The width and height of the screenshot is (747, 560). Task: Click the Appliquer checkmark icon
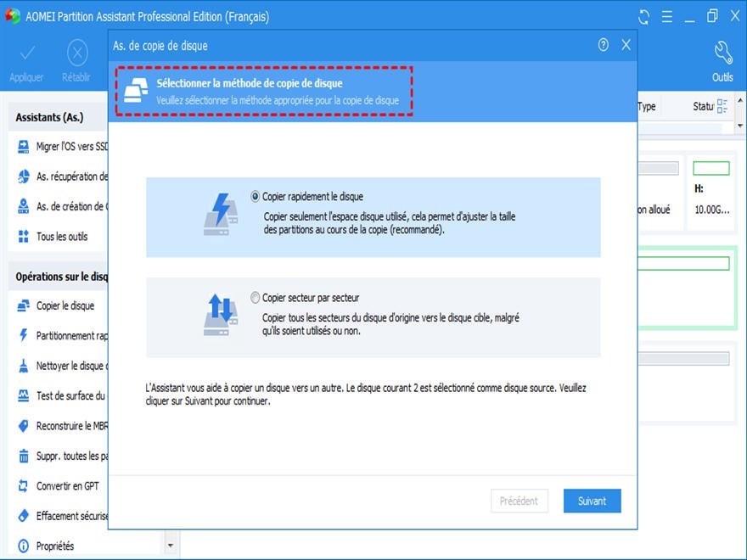[x=27, y=53]
